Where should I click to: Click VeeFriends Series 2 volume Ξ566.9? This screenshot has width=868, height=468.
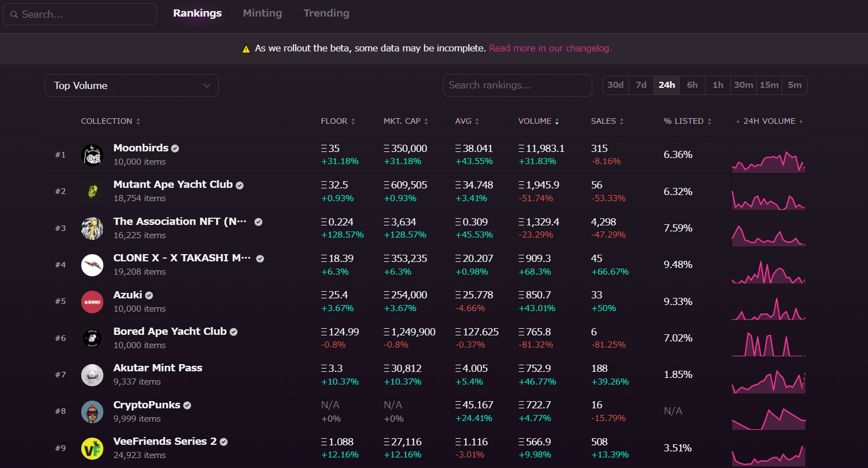tap(534, 442)
